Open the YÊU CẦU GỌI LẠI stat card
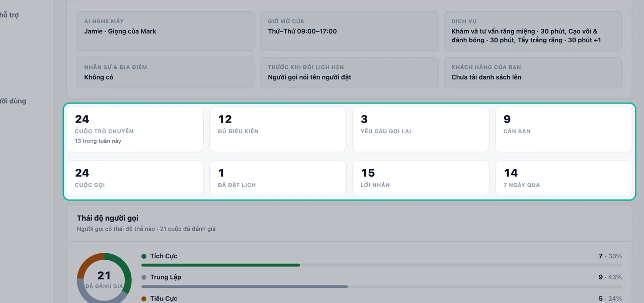This screenshot has height=303, width=644. tap(421, 129)
